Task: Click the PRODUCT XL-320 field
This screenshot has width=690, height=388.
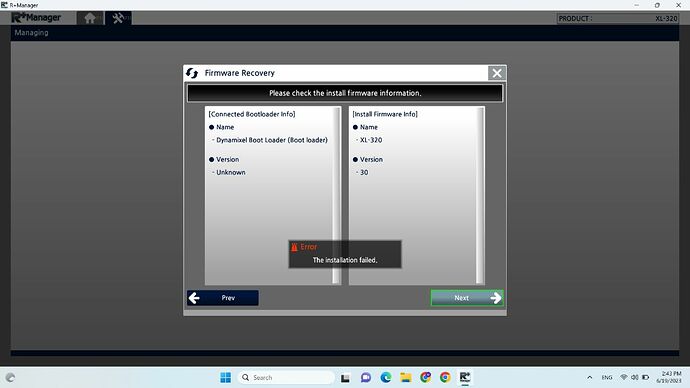Action: pos(618,18)
